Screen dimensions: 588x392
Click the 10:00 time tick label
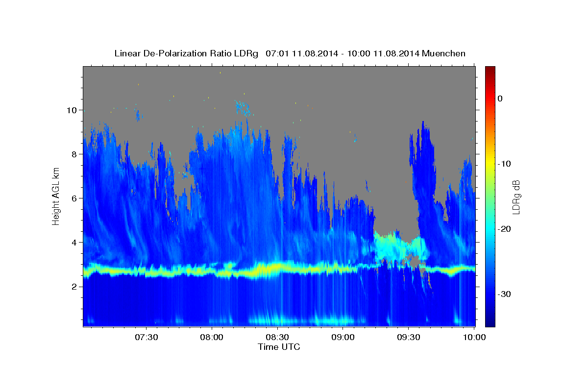(x=474, y=337)
